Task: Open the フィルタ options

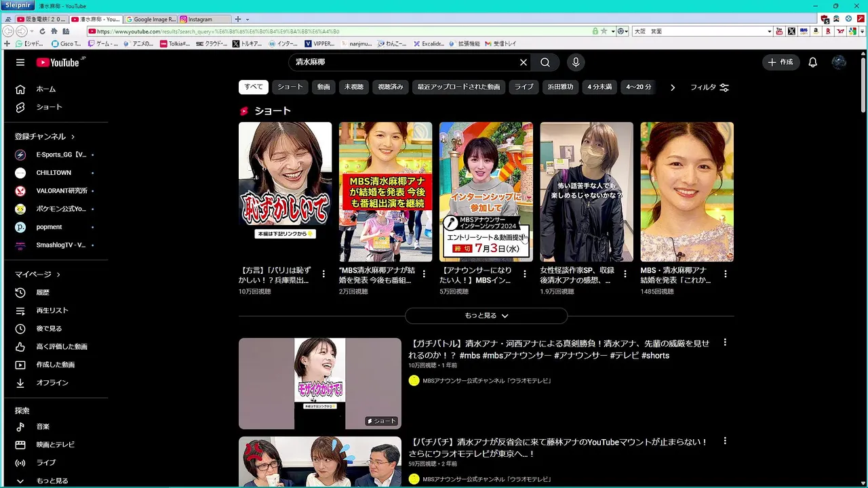Action: (709, 87)
